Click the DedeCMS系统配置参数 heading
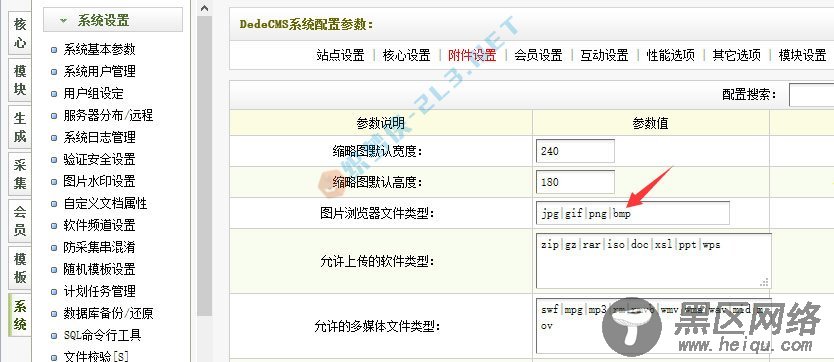Screen dimensions: 834x362 coord(307,24)
